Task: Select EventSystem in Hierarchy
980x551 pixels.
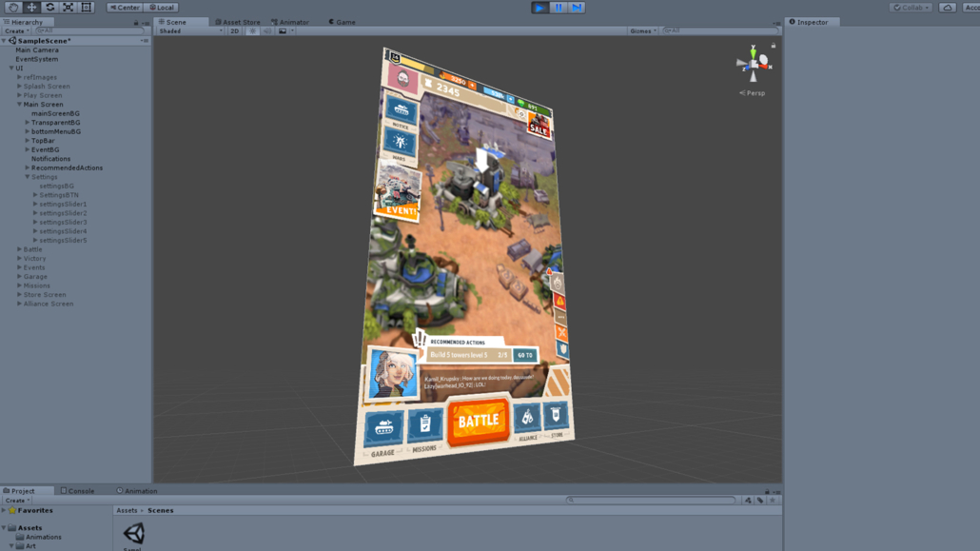Action: tap(37, 59)
